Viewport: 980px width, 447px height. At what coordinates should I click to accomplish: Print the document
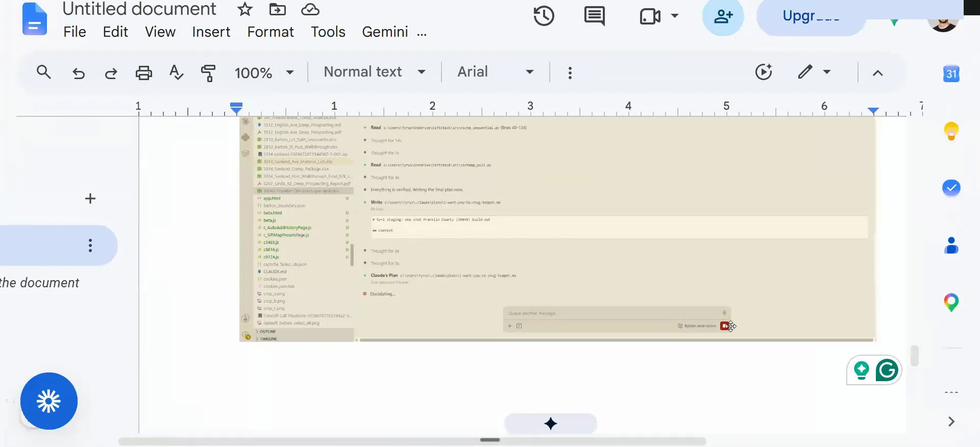[143, 73]
